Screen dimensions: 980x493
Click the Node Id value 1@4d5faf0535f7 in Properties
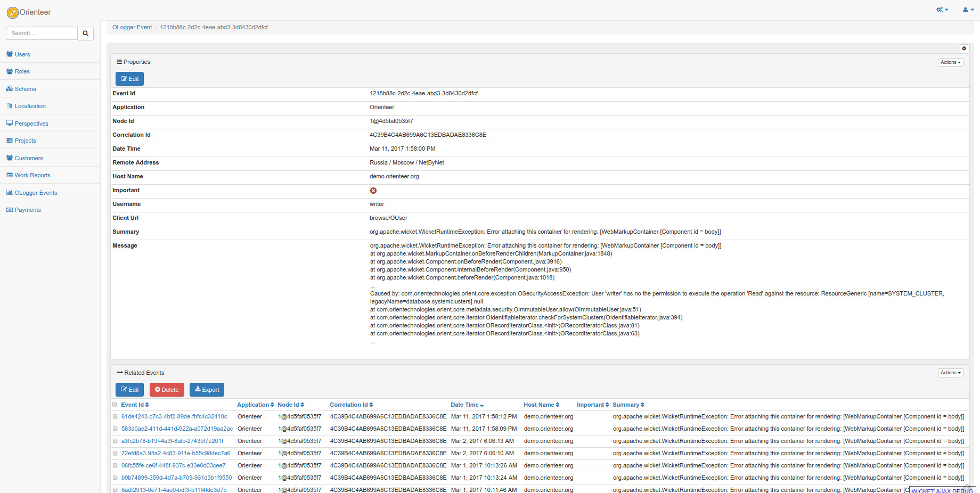click(x=391, y=121)
